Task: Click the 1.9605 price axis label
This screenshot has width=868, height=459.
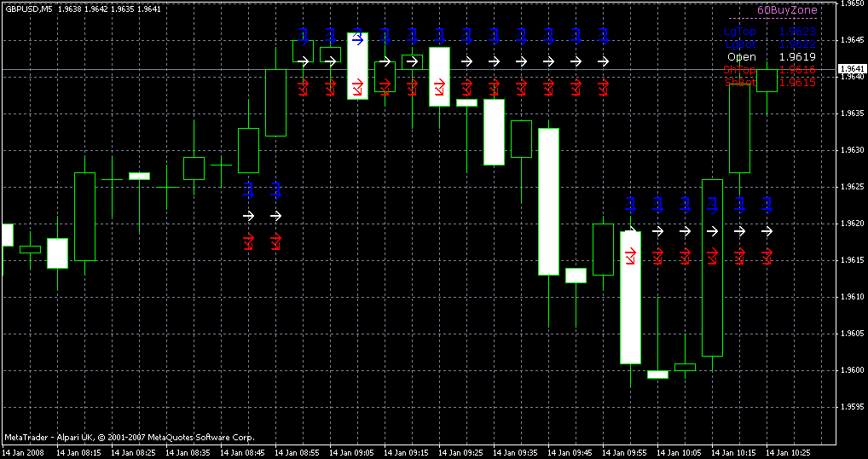Action: 852,334
